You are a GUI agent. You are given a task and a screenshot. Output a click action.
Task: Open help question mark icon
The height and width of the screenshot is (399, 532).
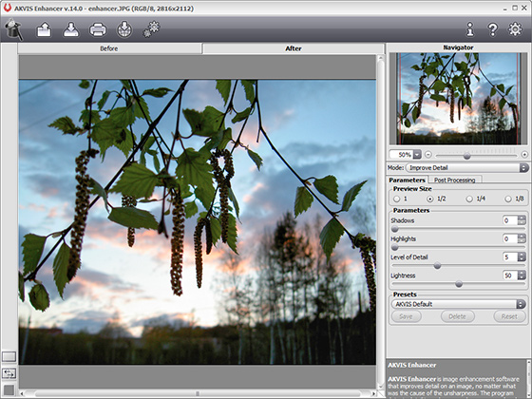(492, 29)
